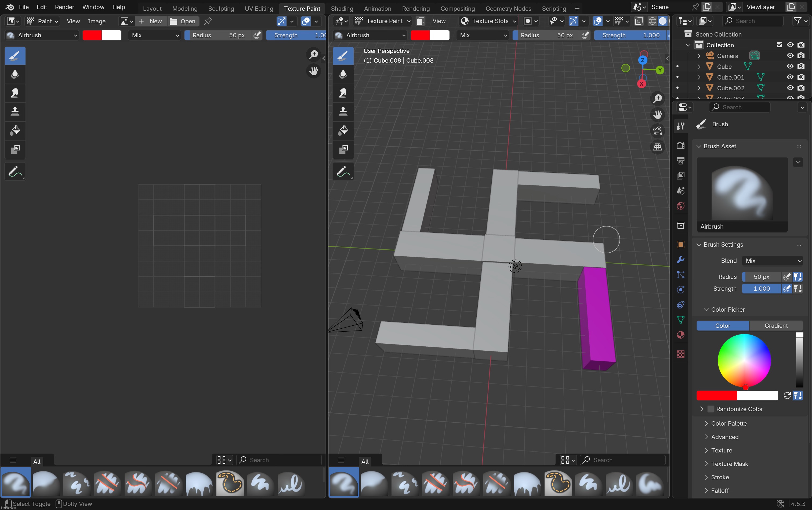
Task: Select the Clone tool in the 3D viewport toolbar
Action: click(343, 111)
